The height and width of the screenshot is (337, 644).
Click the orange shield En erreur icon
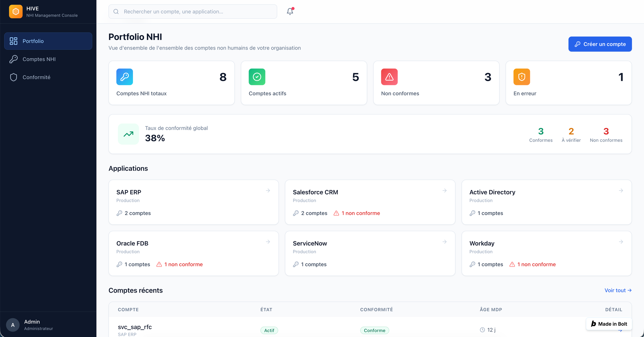(522, 77)
